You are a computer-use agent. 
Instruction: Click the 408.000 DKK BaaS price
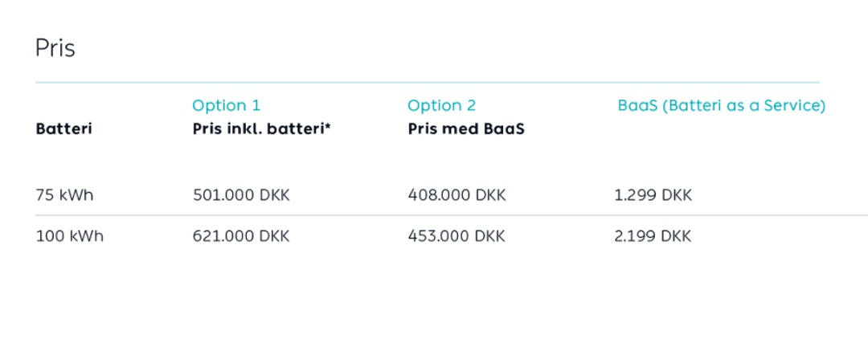tap(457, 195)
